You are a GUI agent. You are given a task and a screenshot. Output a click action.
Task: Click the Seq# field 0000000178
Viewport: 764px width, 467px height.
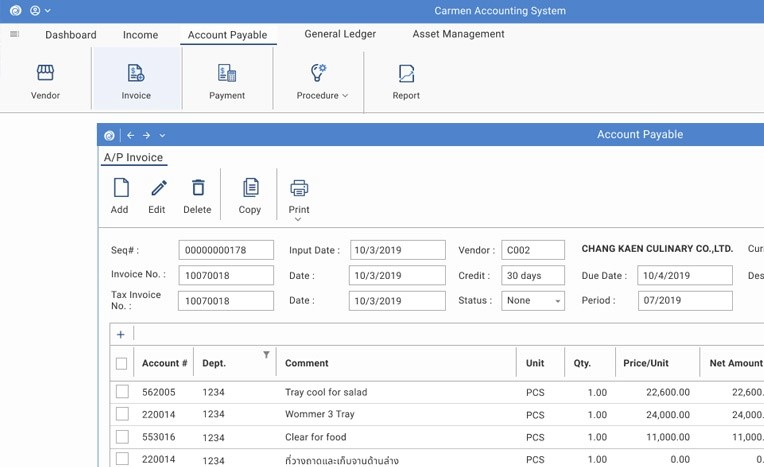pyautogui.click(x=226, y=250)
